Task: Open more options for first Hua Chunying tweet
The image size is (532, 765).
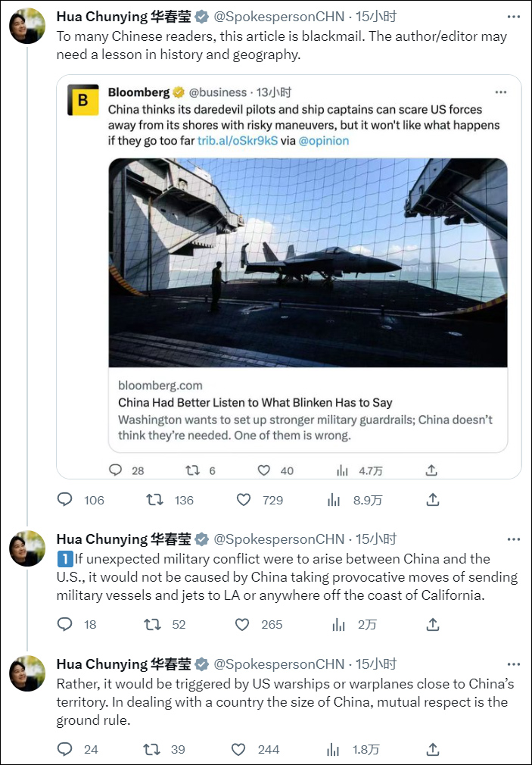Action: pyautogui.click(x=514, y=17)
